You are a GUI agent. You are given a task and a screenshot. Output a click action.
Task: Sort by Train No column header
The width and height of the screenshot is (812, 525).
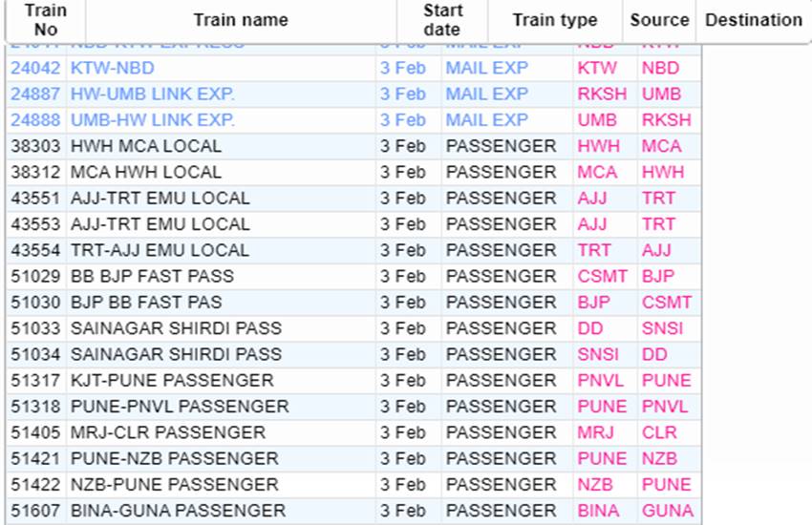click(x=46, y=20)
